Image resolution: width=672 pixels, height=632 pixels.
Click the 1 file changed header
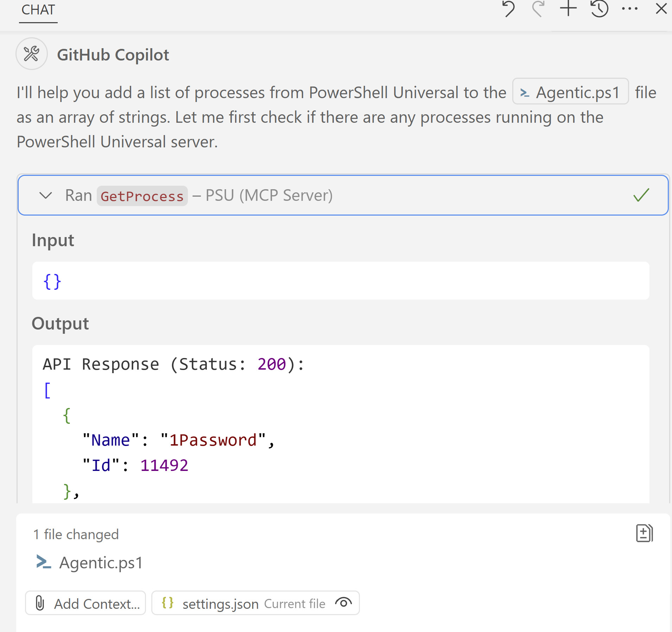point(76,534)
